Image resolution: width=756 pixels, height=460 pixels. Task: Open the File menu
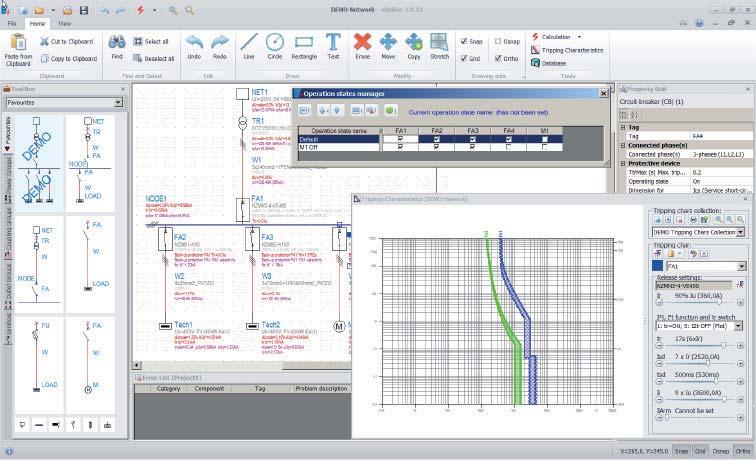click(12, 23)
